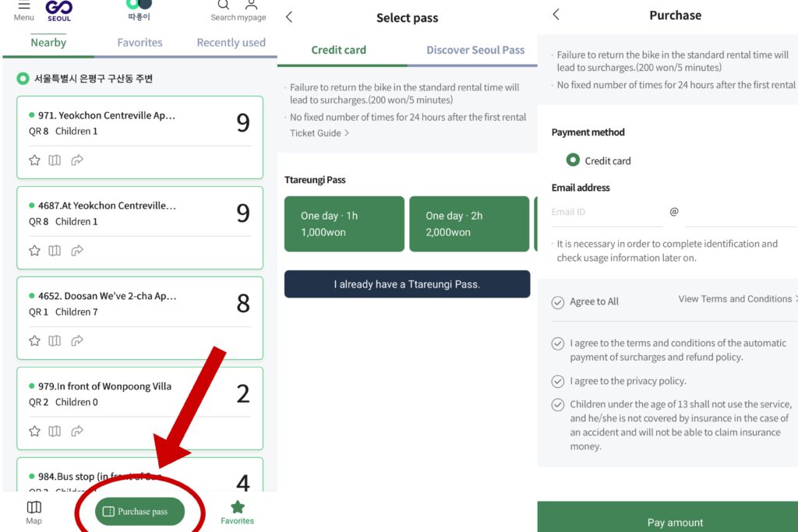Switch to the Recently used tab
Screen dimensions: 798x532
point(231,42)
